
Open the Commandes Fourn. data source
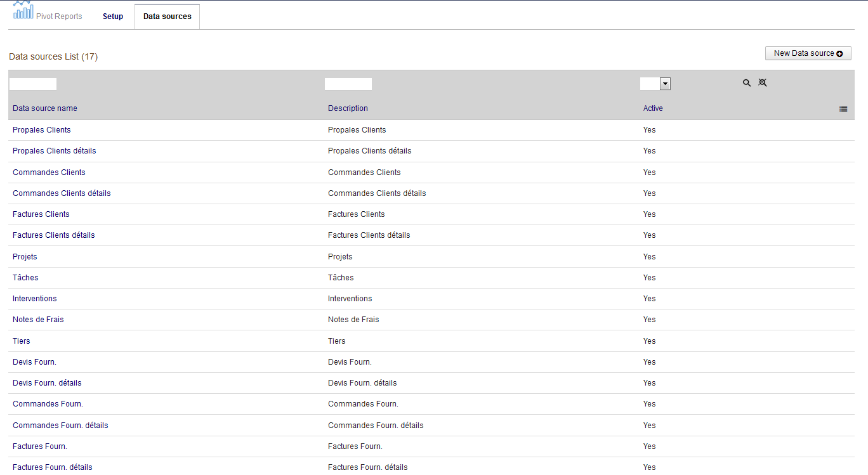coord(48,404)
